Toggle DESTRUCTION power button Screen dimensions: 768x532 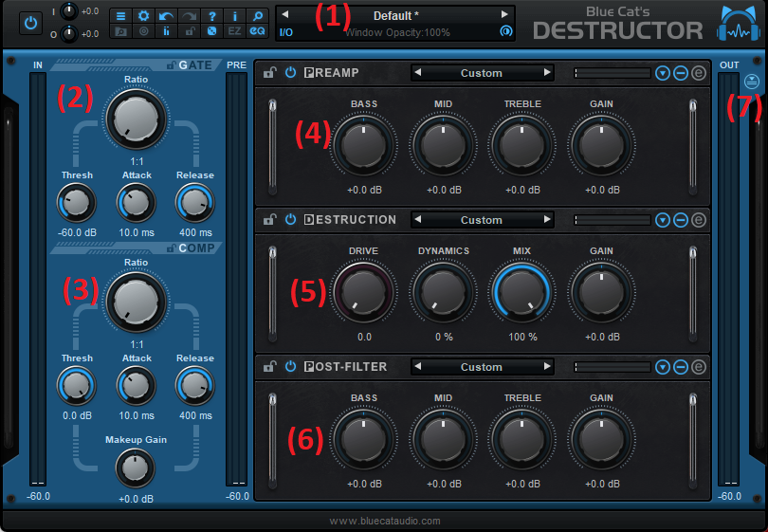[x=290, y=219]
